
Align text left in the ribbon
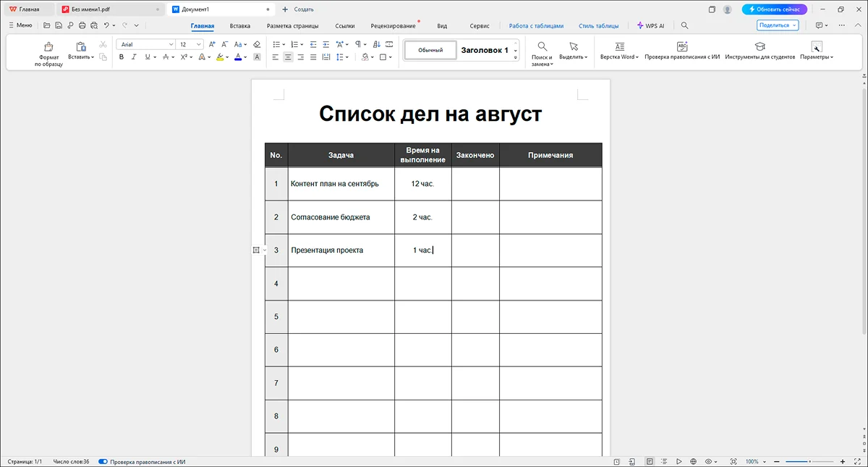pyautogui.click(x=276, y=56)
